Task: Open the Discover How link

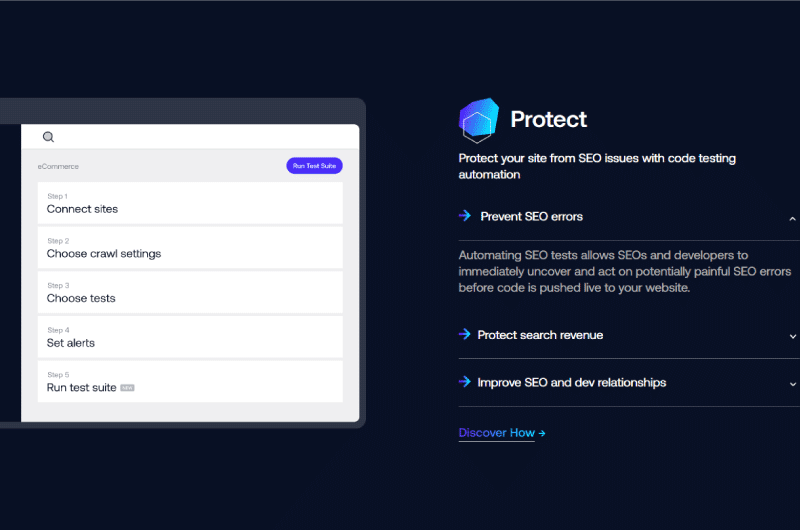Action: point(496,433)
